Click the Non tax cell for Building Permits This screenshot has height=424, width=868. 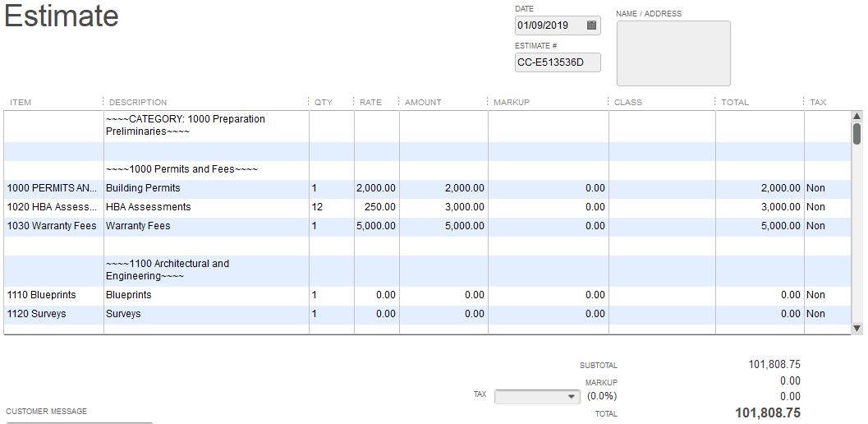click(828, 188)
